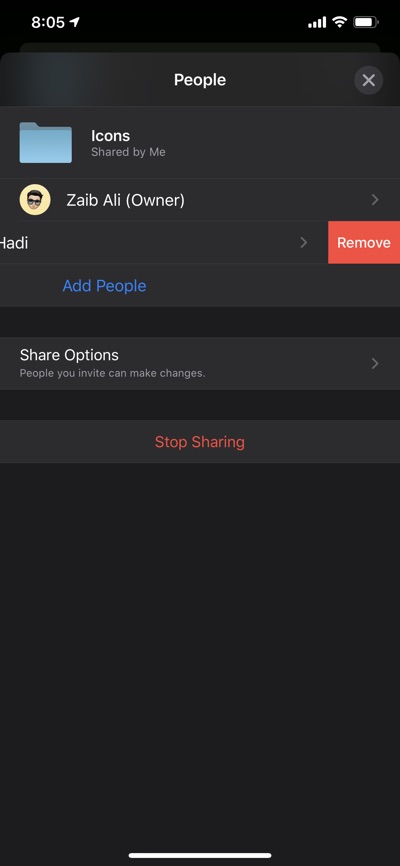The image size is (400, 866).
Task: Expand Share Options chevron
Action: (375, 363)
